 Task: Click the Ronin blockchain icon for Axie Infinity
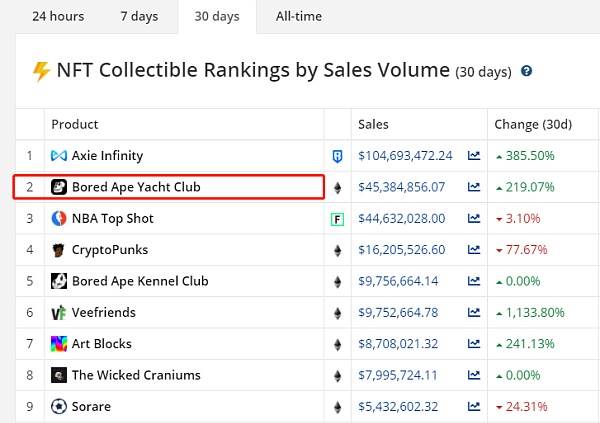[x=337, y=156]
